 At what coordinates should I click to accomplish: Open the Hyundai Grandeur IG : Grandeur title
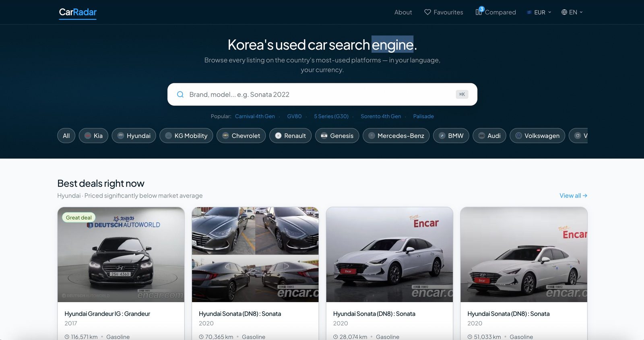[x=107, y=314]
